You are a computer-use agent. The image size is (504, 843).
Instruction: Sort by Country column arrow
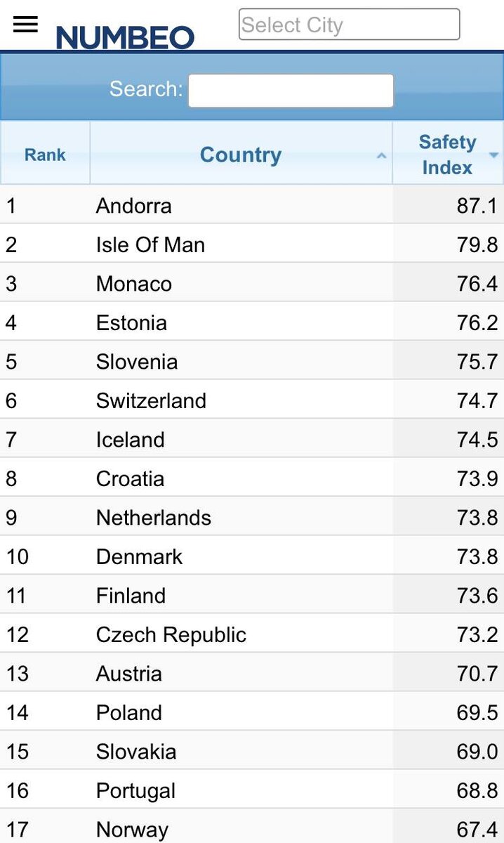381,155
